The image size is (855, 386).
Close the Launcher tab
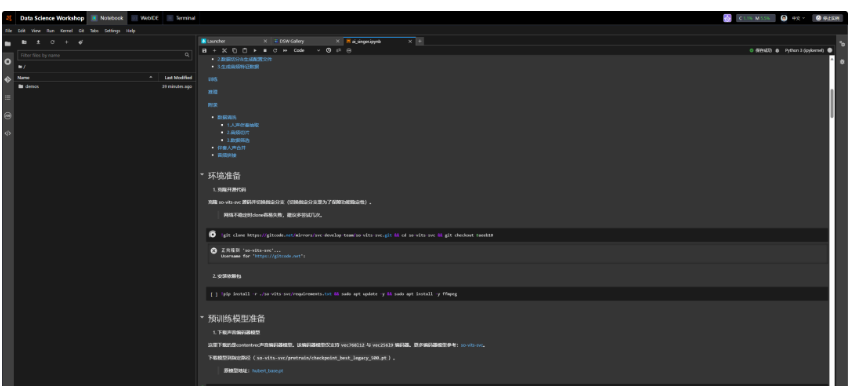click(x=266, y=41)
